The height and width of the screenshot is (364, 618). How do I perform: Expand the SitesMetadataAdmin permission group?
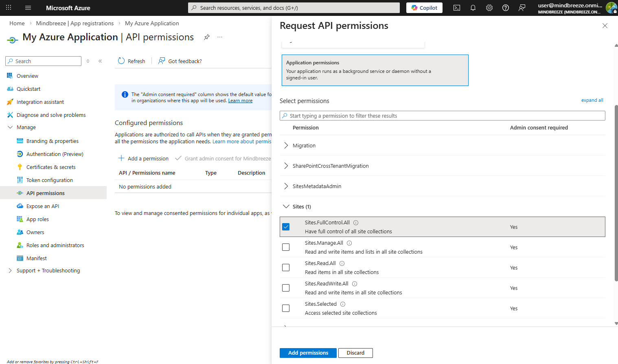click(286, 186)
